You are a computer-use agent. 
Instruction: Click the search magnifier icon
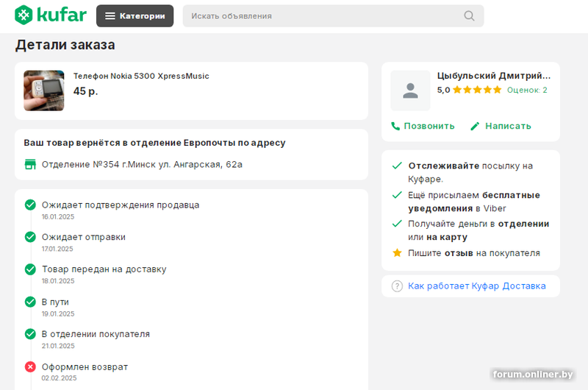coord(469,15)
